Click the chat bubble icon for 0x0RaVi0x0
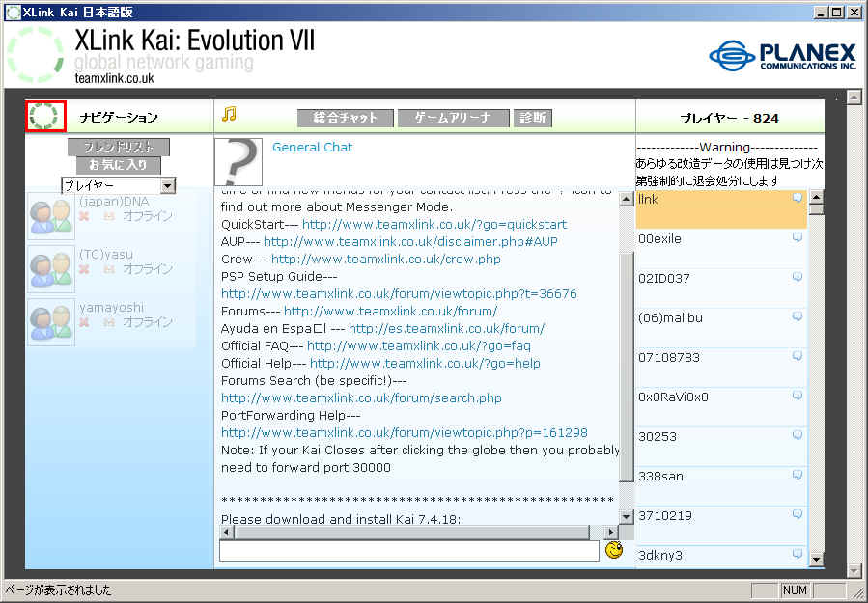Screen dimensions: 868x603 [798, 397]
